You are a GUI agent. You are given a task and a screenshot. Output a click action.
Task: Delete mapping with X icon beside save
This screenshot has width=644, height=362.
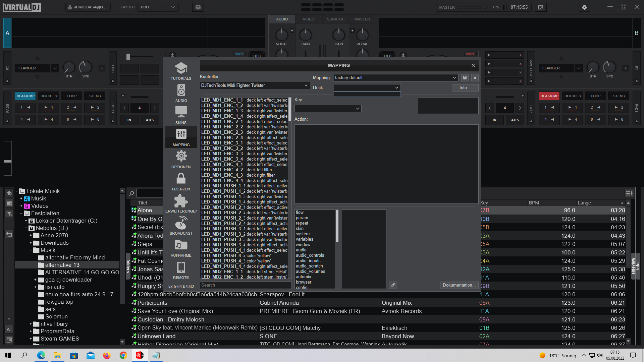point(475,78)
